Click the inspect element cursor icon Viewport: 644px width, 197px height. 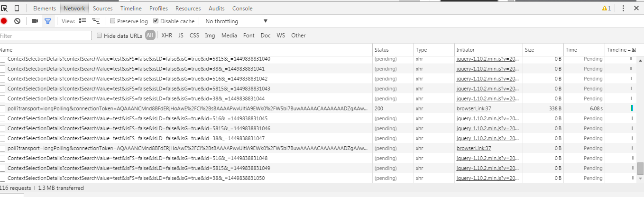4,8
